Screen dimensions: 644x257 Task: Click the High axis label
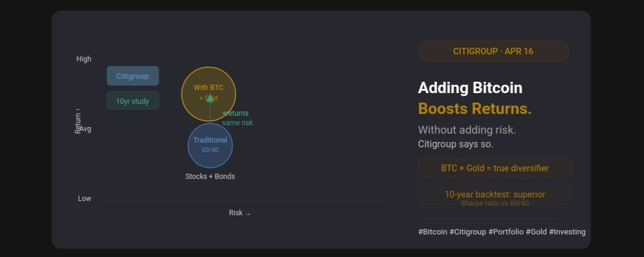(x=84, y=59)
